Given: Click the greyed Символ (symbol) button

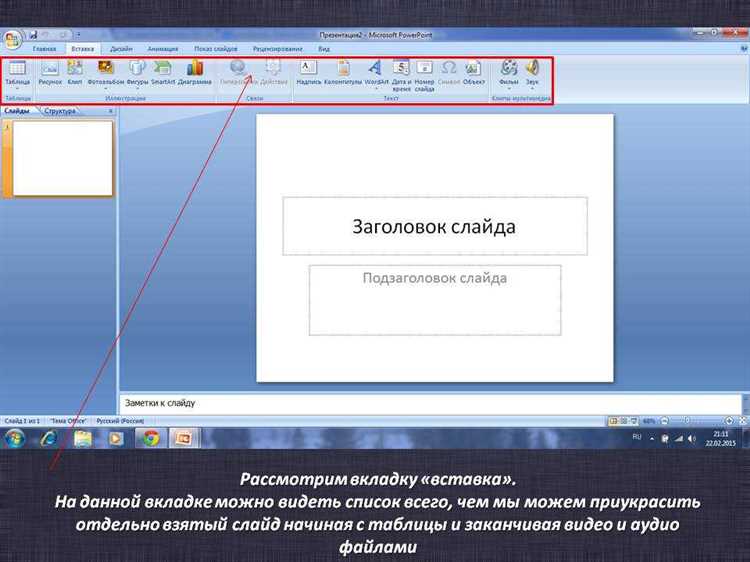Looking at the screenshot, I should coord(449,73).
